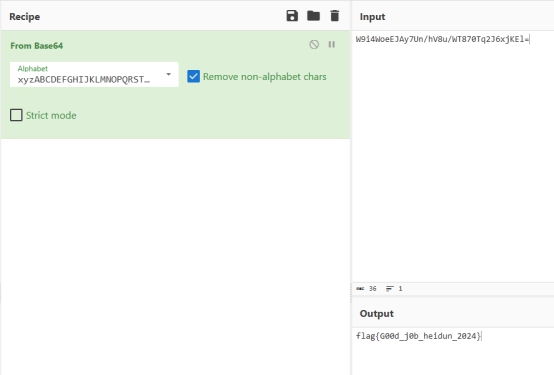The image size is (554, 375).
Task: Click the flag text in Output
Action: pyautogui.click(x=419, y=336)
